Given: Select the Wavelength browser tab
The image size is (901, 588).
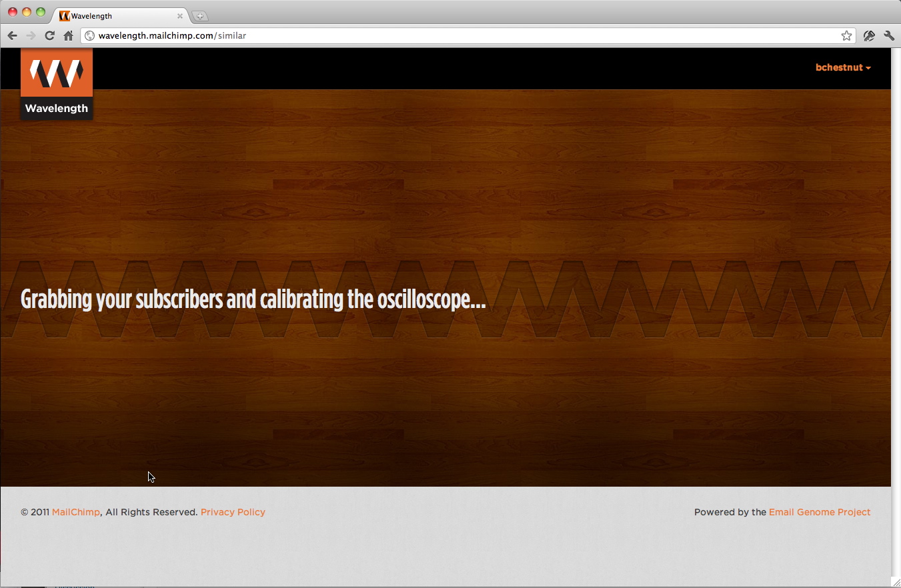Looking at the screenshot, I should (113, 16).
